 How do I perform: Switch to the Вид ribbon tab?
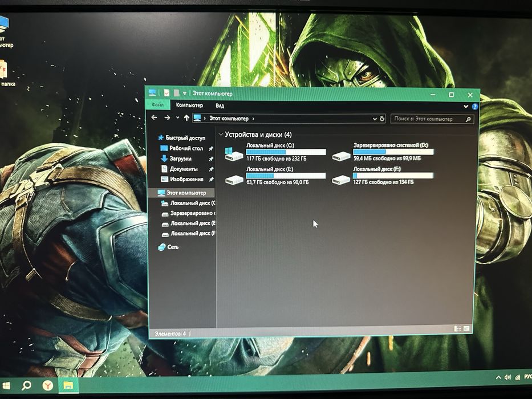click(220, 106)
